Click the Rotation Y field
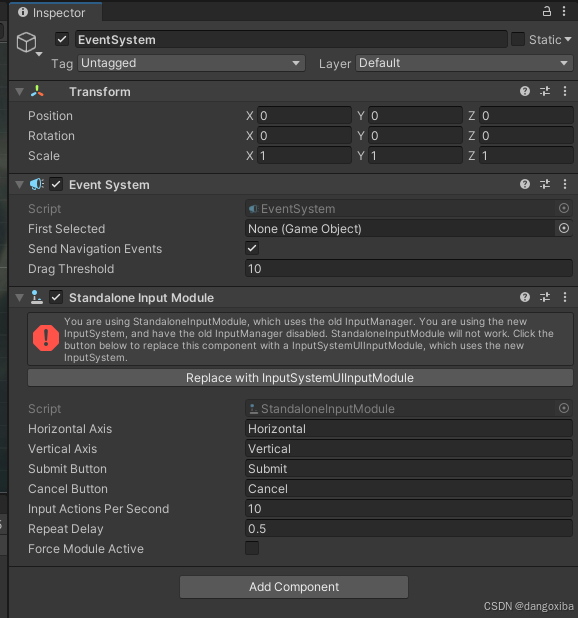 pos(415,136)
